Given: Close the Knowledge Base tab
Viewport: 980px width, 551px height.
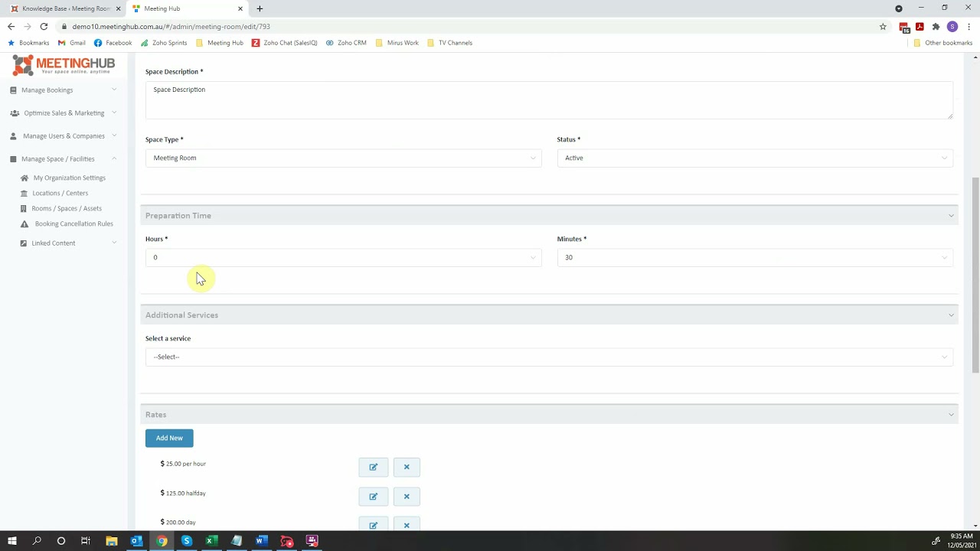Looking at the screenshot, I should coord(118,8).
